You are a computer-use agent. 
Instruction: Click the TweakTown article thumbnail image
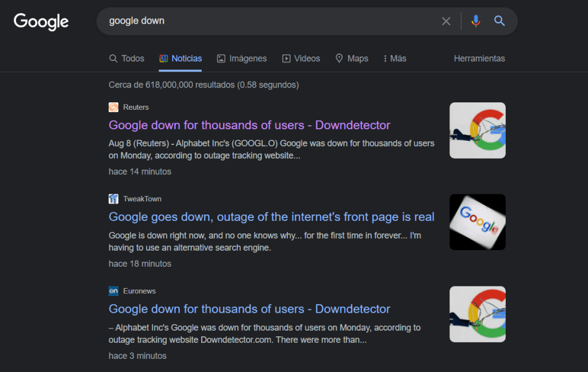click(477, 222)
